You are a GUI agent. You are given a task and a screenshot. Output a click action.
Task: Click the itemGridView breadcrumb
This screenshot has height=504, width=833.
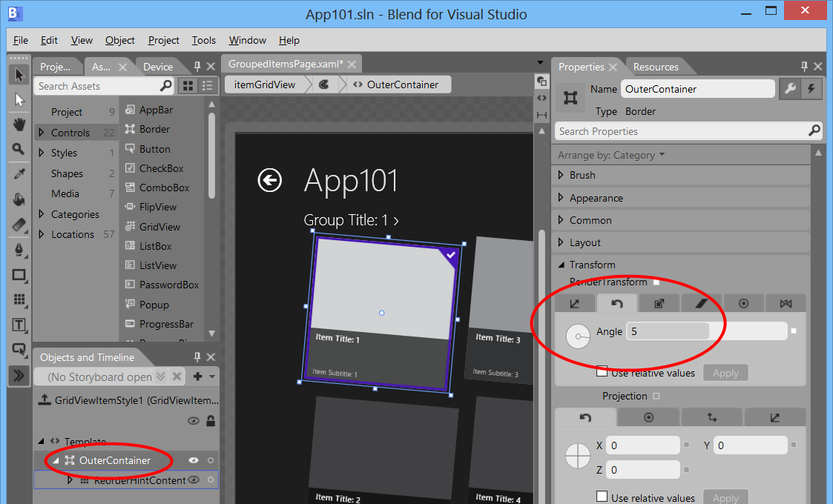[265, 84]
